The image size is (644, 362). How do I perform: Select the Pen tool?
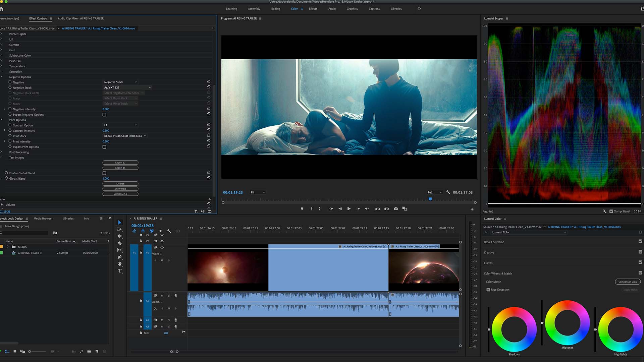(120, 257)
